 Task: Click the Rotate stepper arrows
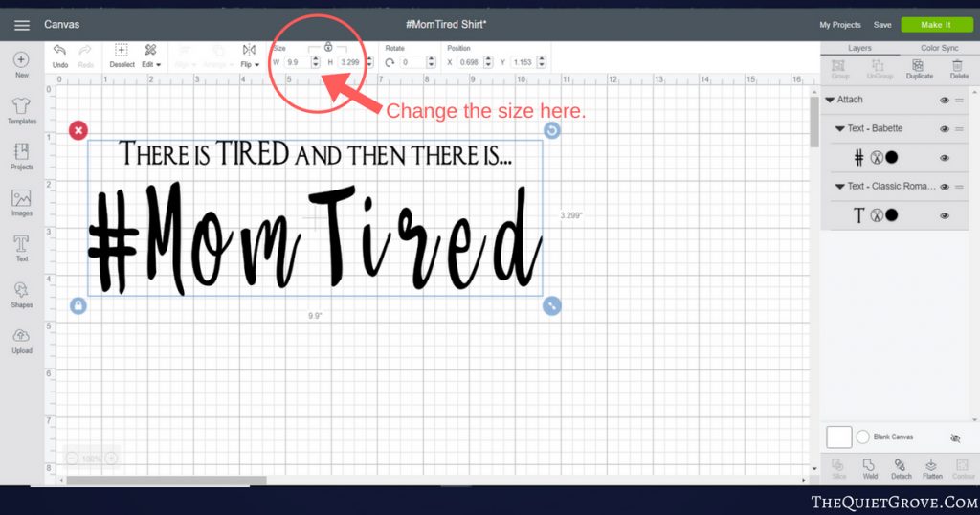(431, 62)
